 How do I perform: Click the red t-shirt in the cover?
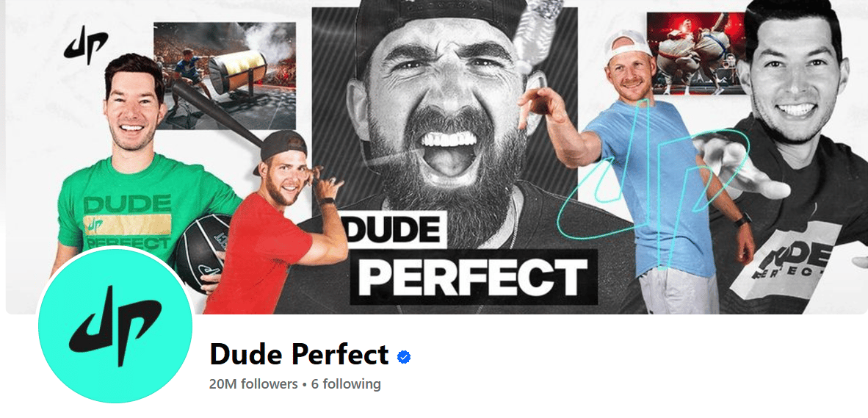pos(259,253)
